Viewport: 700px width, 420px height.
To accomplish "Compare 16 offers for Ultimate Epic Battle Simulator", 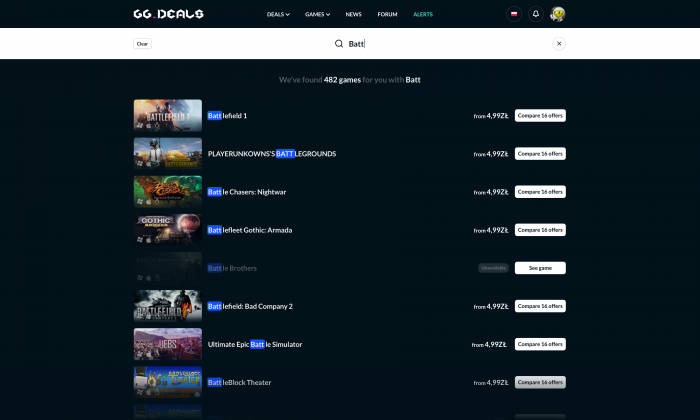I will tap(540, 344).
